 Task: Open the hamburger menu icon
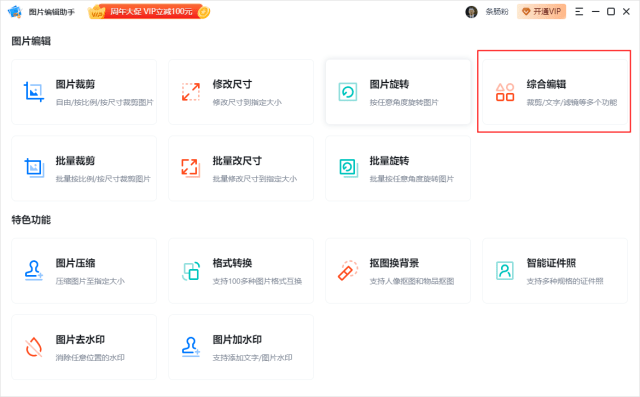579,12
